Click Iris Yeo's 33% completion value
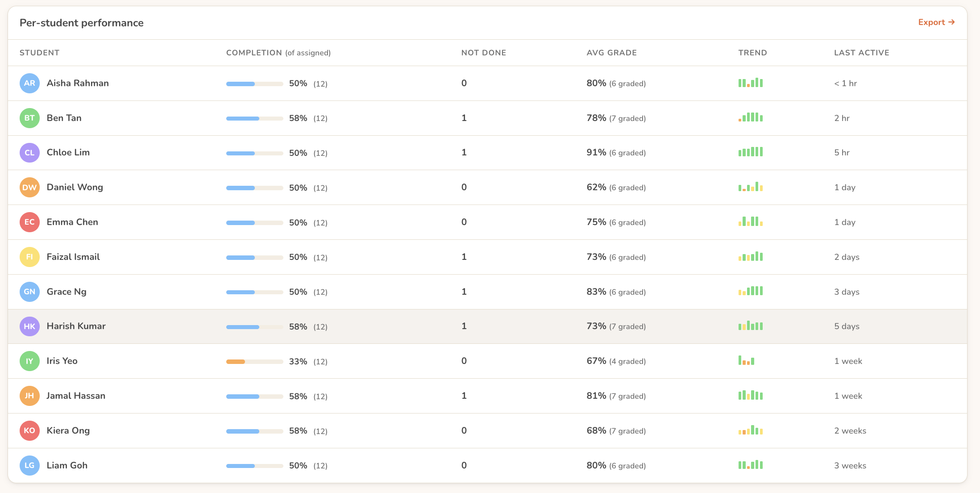Image resolution: width=980 pixels, height=493 pixels. click(x=298, y=361)
